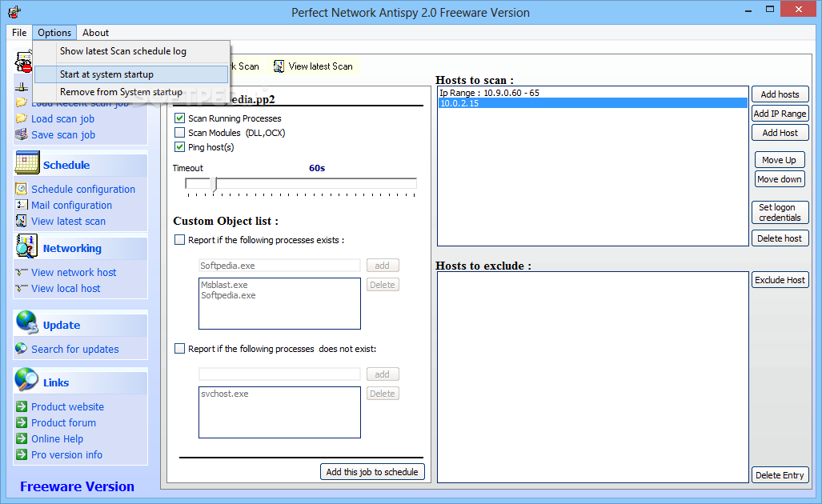This screenshot has width=822, height=504.
Task: Click the Add IP Range button
Action: point(780,114)
